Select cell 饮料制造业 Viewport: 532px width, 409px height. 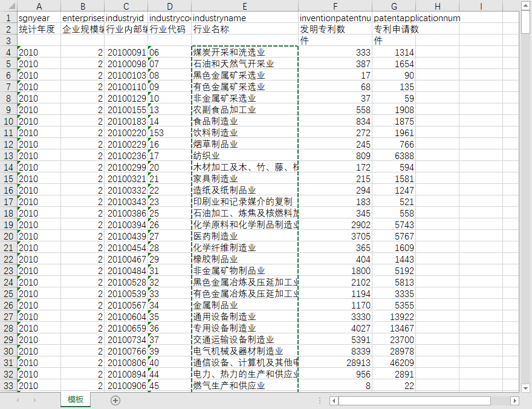245,133
